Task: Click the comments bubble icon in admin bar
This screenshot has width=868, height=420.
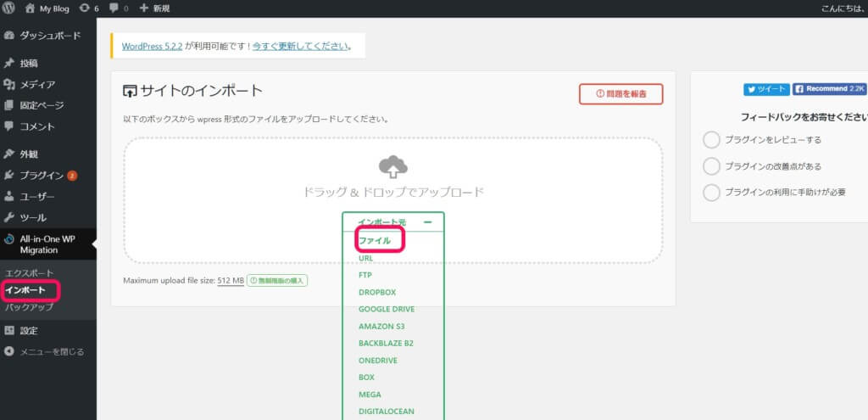Action: pyautogui.click(x=119, y=8)
